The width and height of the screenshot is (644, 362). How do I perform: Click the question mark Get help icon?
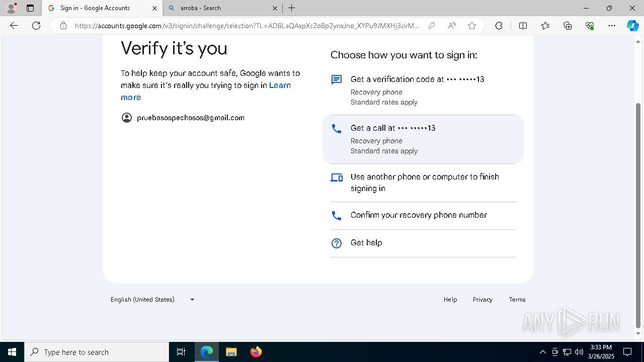(x=337, y=243)
